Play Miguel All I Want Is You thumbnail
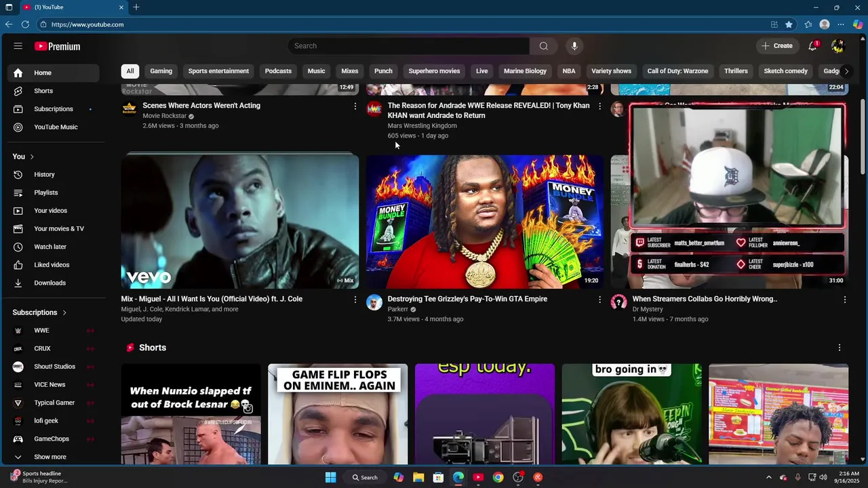This screenshot has width=868, height=488. (240, 222)
